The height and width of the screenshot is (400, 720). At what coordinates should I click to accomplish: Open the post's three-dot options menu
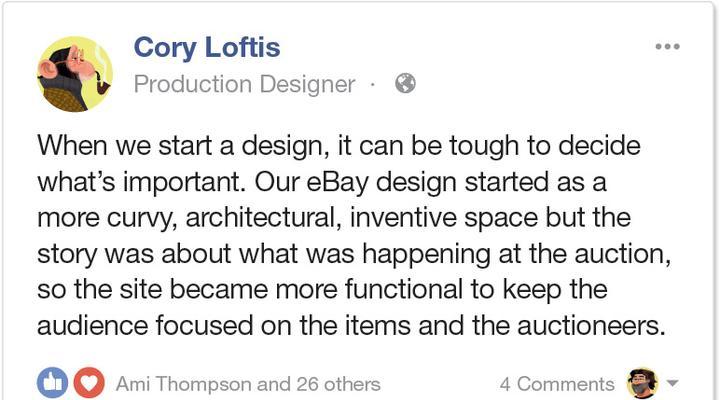[x=667, y=46]
